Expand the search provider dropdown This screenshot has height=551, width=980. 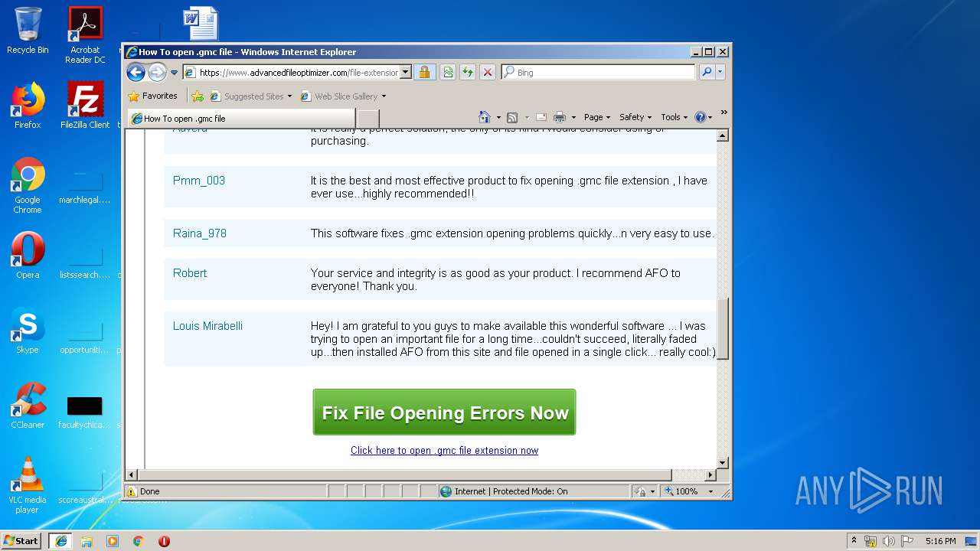(720, 73)
